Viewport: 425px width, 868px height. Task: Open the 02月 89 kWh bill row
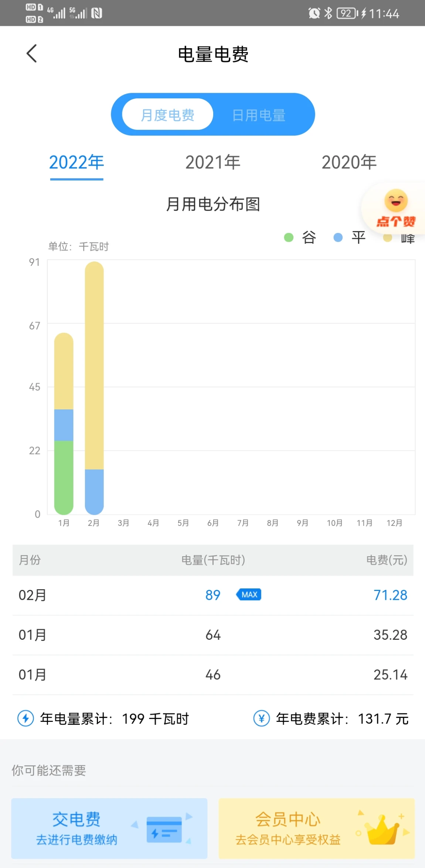pos(212,595)
